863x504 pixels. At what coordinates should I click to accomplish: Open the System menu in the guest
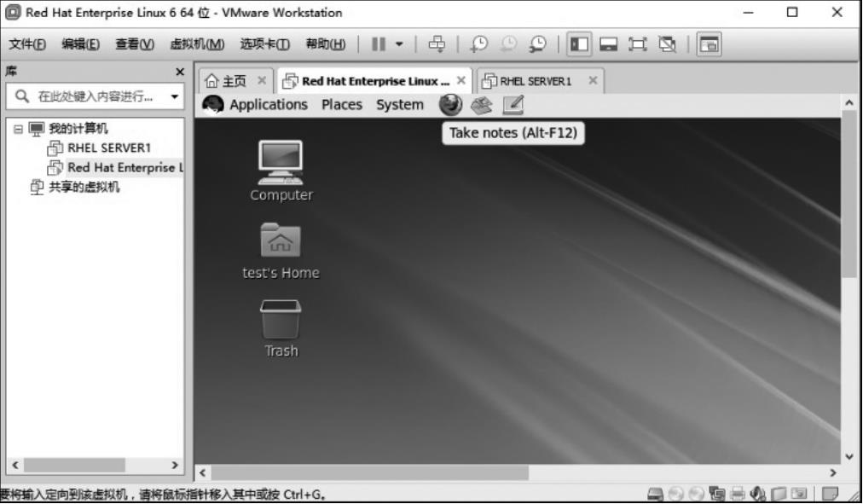tap(400, 105)
